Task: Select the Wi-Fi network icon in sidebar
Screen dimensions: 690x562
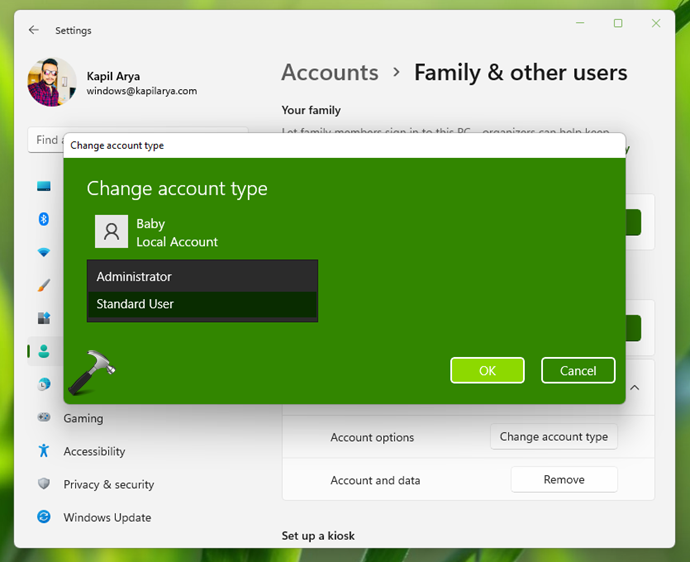Action: (43, 252)
